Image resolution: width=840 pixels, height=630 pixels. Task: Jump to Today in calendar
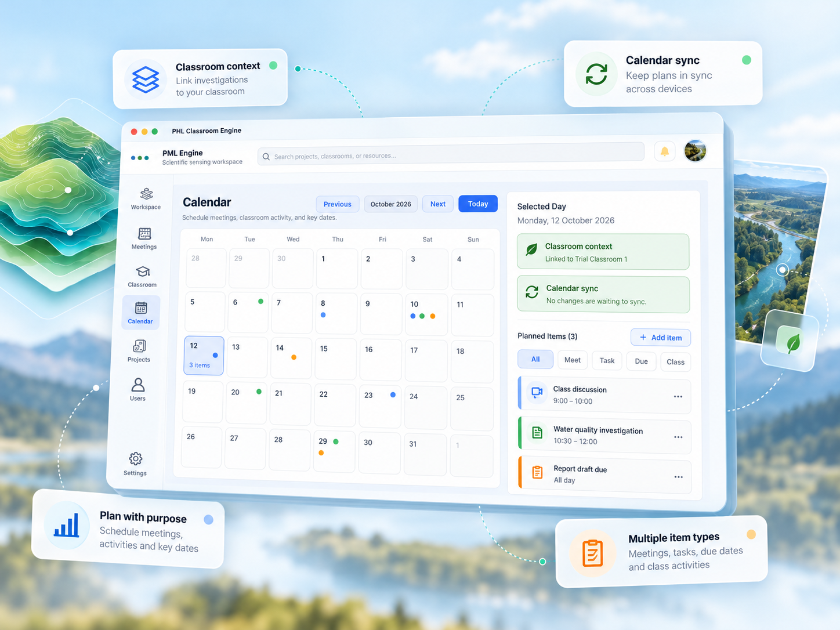[478, 204]
